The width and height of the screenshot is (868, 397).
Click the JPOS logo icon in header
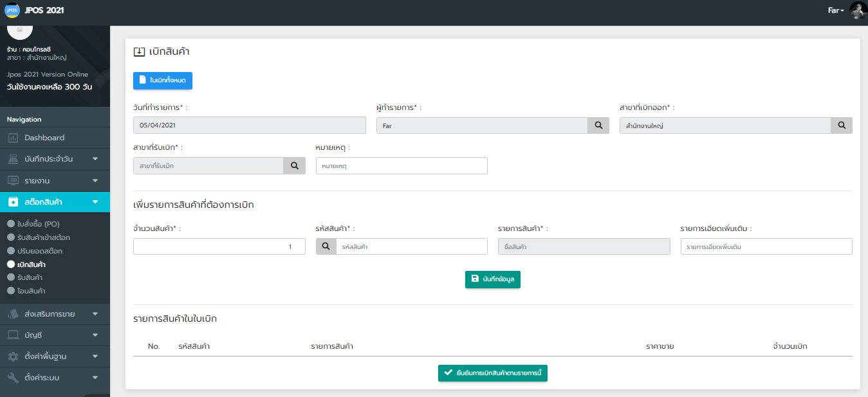click(12, 10)
